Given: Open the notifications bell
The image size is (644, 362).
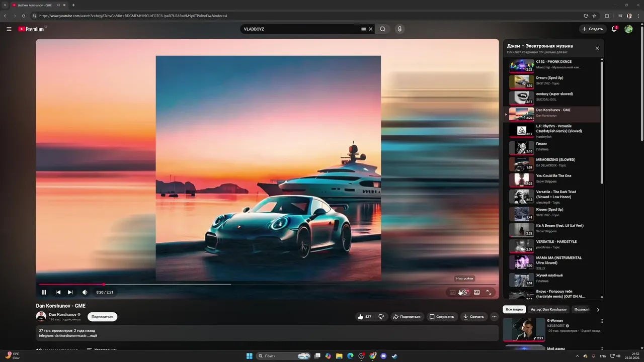Looking at the screenshot, I should point(614,29).
